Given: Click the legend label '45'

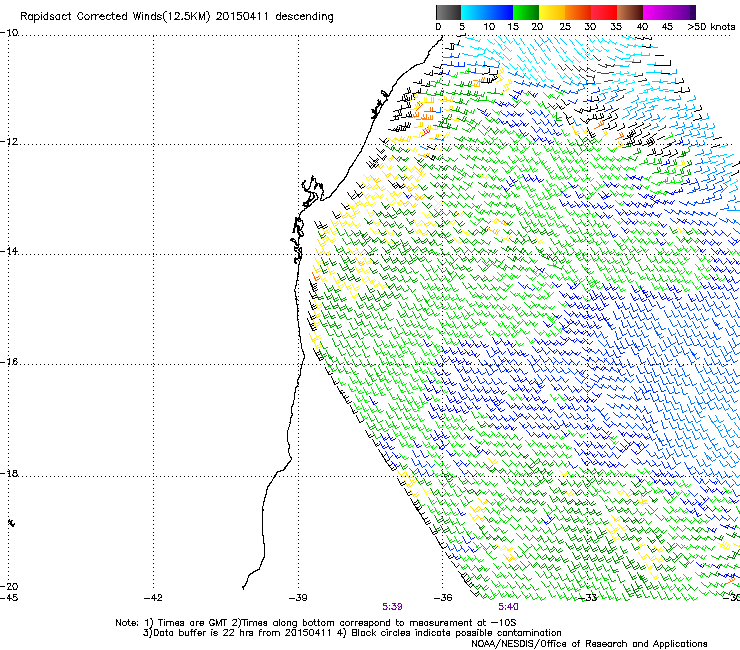Looking at the screenshot, I should click(667, 27).
